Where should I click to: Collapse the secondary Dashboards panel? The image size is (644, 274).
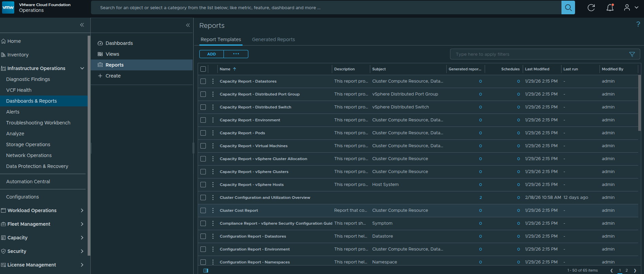(x=188, y=25)
